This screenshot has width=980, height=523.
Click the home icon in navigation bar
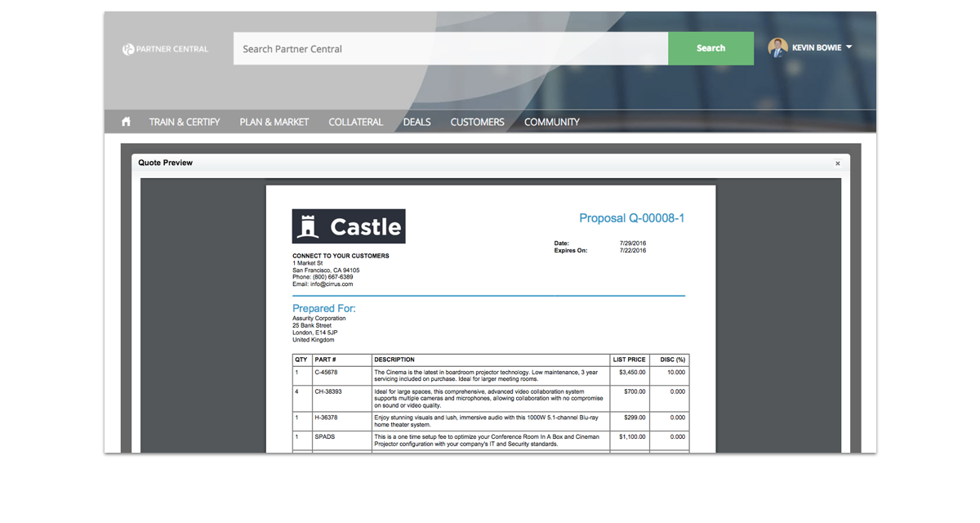[x=126, y=122]
